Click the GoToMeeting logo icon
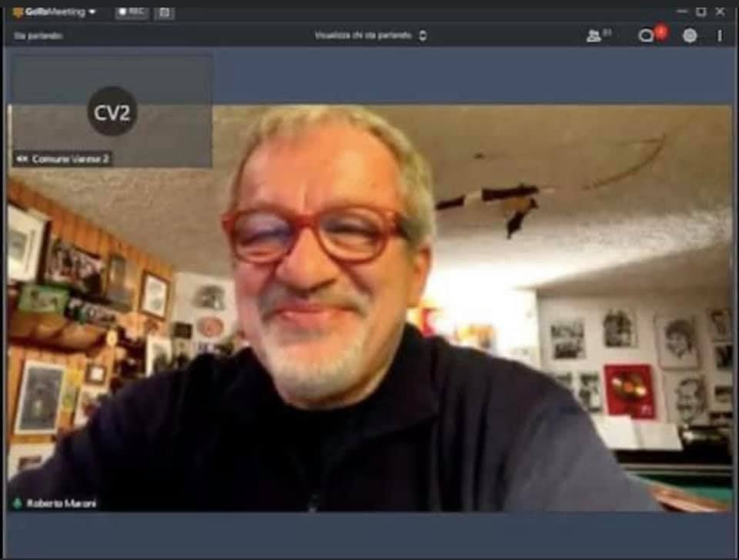739x560 pixels. click(x=18, y=12)
